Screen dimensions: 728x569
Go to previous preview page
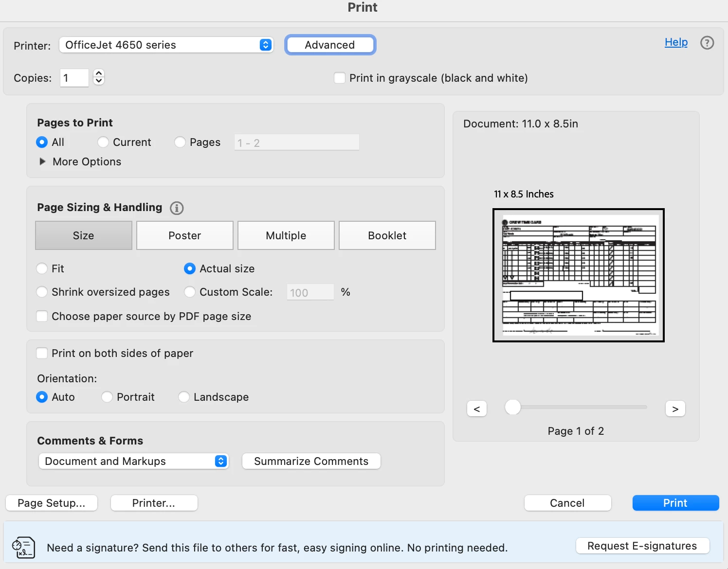(477, 409)
